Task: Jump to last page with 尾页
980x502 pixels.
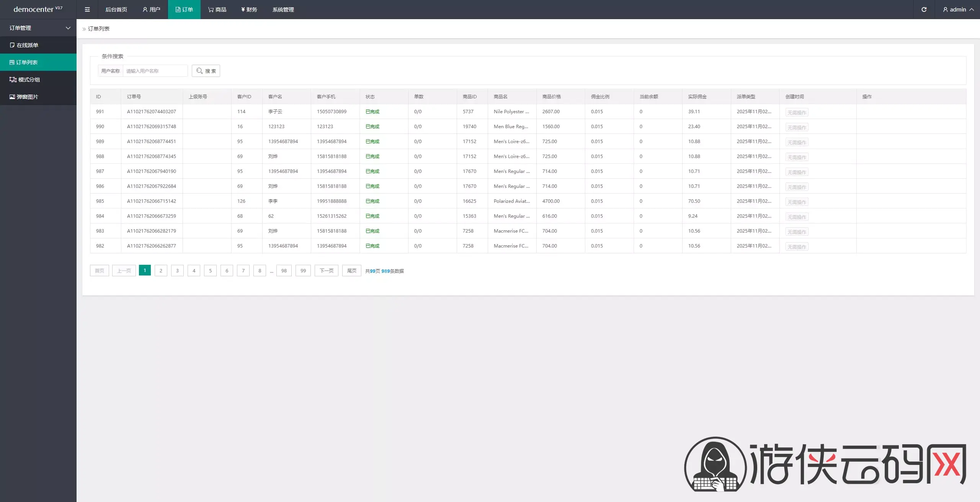Action: [351, 271]
